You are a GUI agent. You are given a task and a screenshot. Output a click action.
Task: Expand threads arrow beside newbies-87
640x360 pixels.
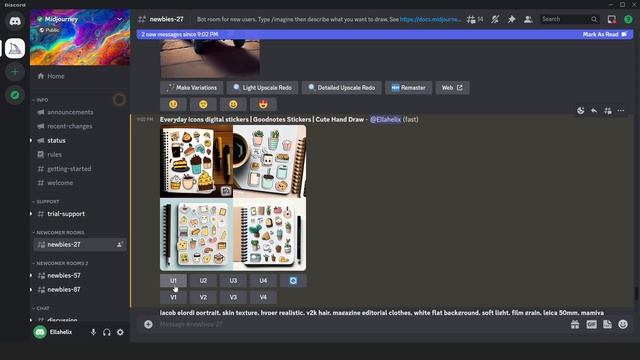[x=31, y=289]
